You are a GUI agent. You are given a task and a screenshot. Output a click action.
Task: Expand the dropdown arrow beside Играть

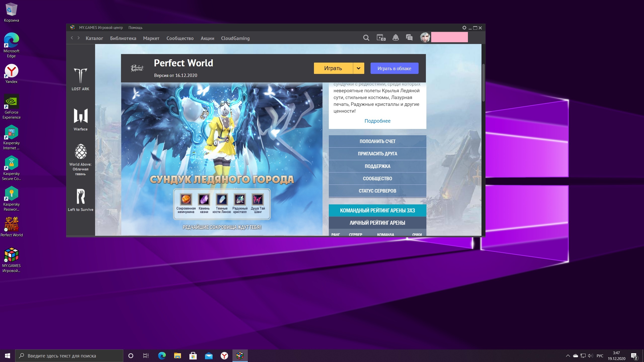[x=358, y=68]
